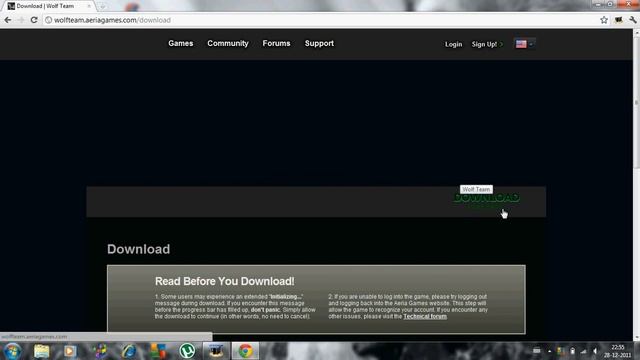Open the Games menu

click(180, 43)
